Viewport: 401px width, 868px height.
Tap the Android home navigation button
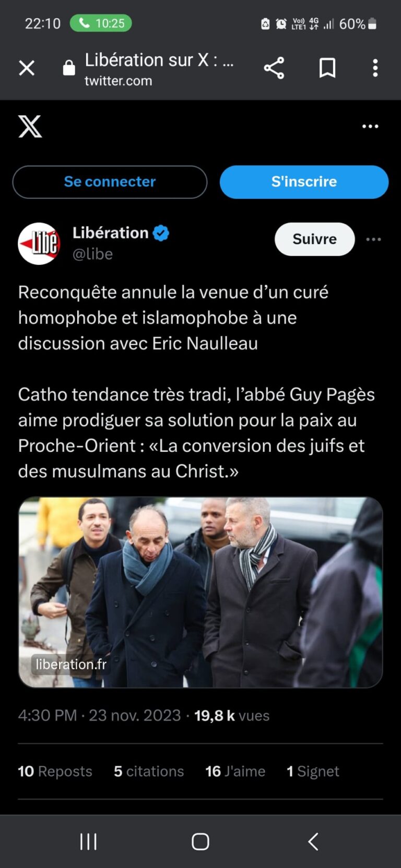[200, 841]
